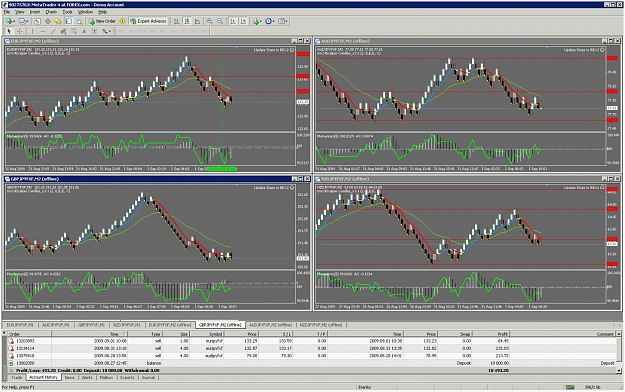This screenshot has height=392, width=625.
Task: Pick the vertical line drawing tool
Action: [x=32, y=31]
